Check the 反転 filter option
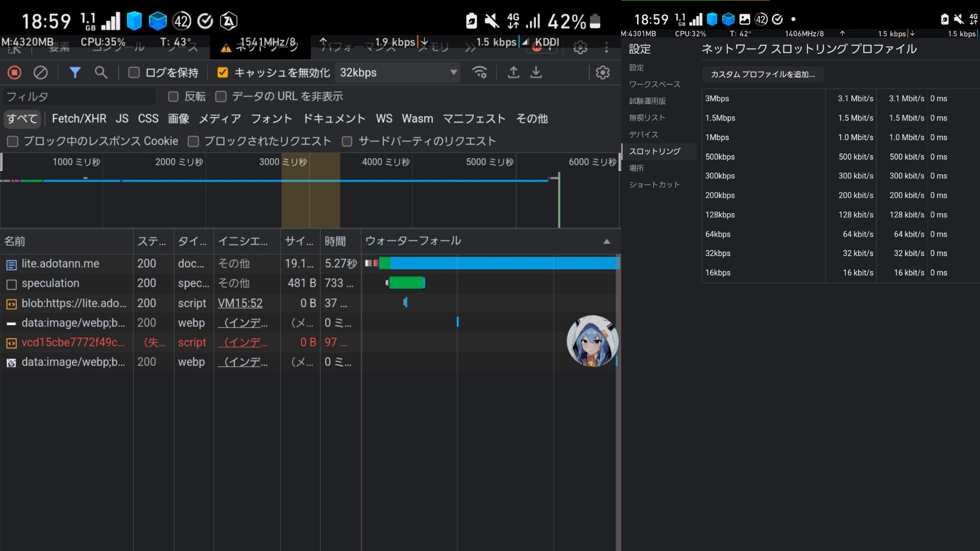The image size is (980, 551). [x=174, y=96]
